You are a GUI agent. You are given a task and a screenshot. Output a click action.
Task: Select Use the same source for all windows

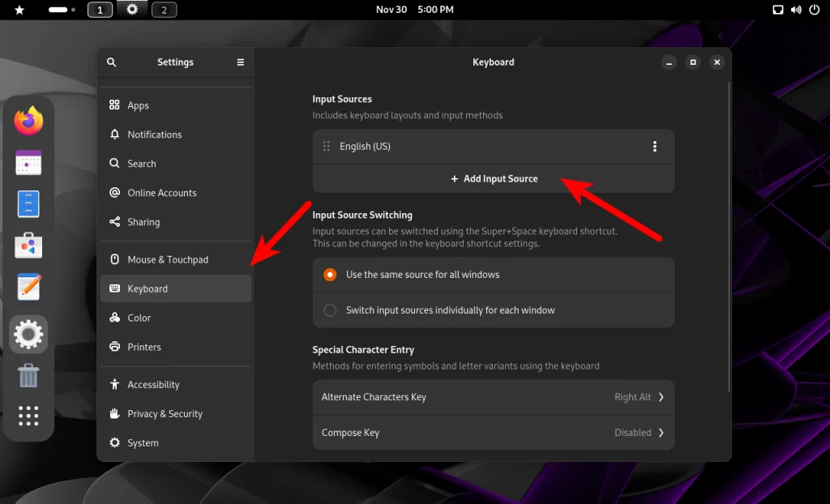click(x=494, y=275)
